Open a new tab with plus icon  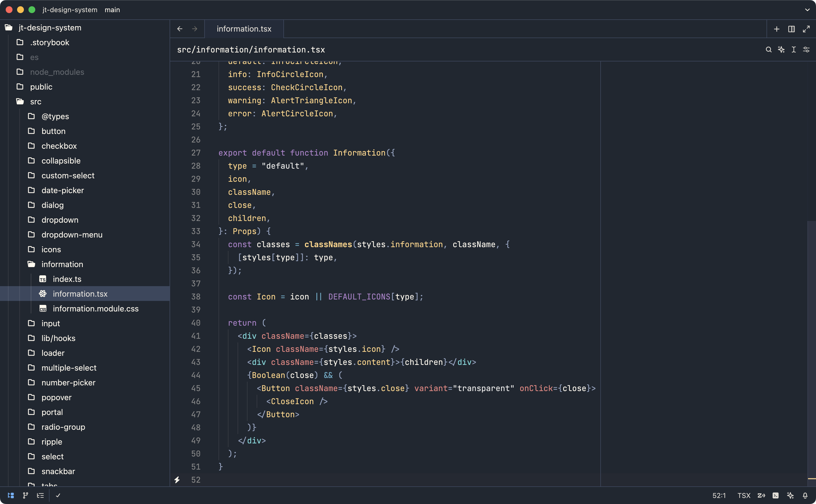pos(777,29)
